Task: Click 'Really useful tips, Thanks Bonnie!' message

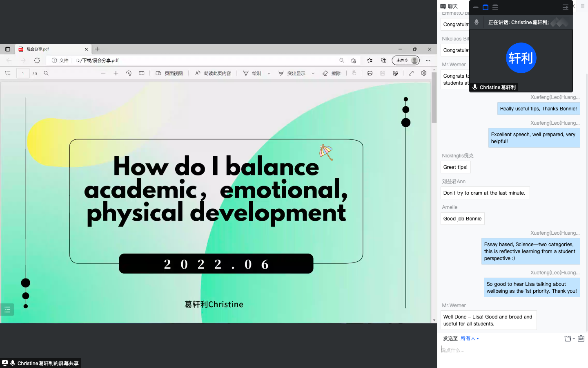Action: pyautogui.click(x=539, y=109)
